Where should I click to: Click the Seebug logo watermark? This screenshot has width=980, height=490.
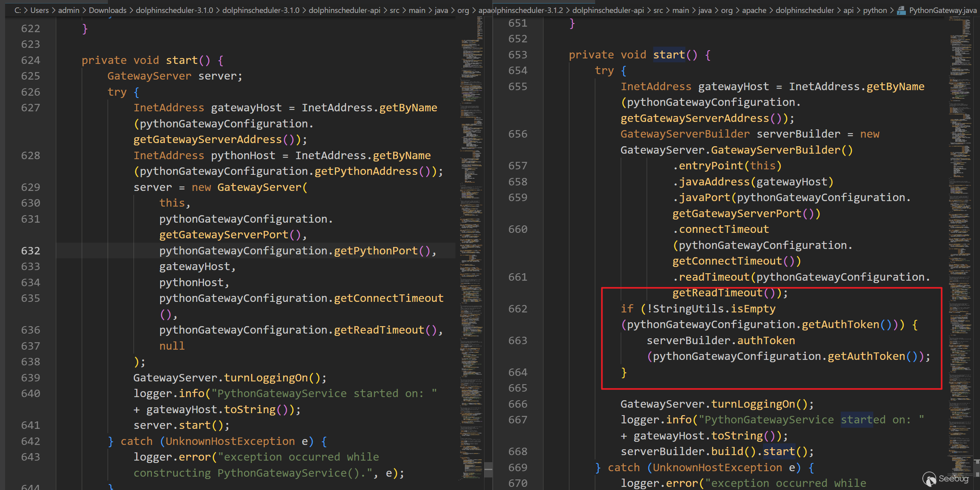click(x=945, y=479)
